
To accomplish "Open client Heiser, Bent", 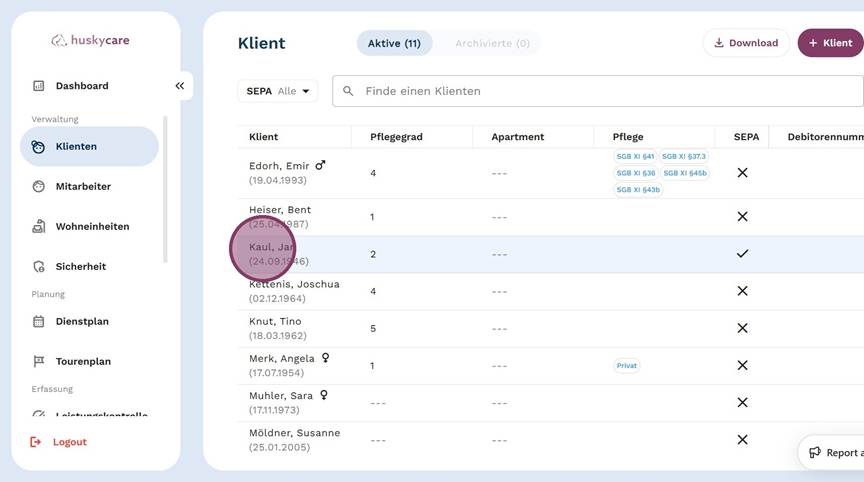I will coord(280,210).
